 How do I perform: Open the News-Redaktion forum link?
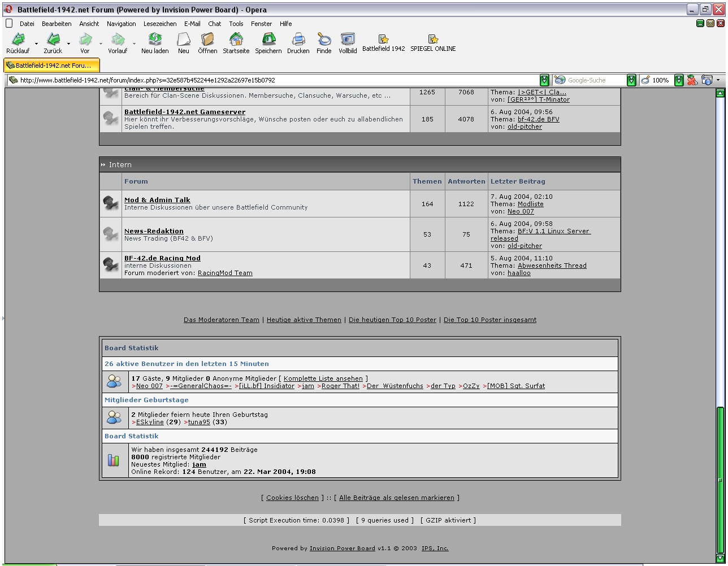(154, 231)
